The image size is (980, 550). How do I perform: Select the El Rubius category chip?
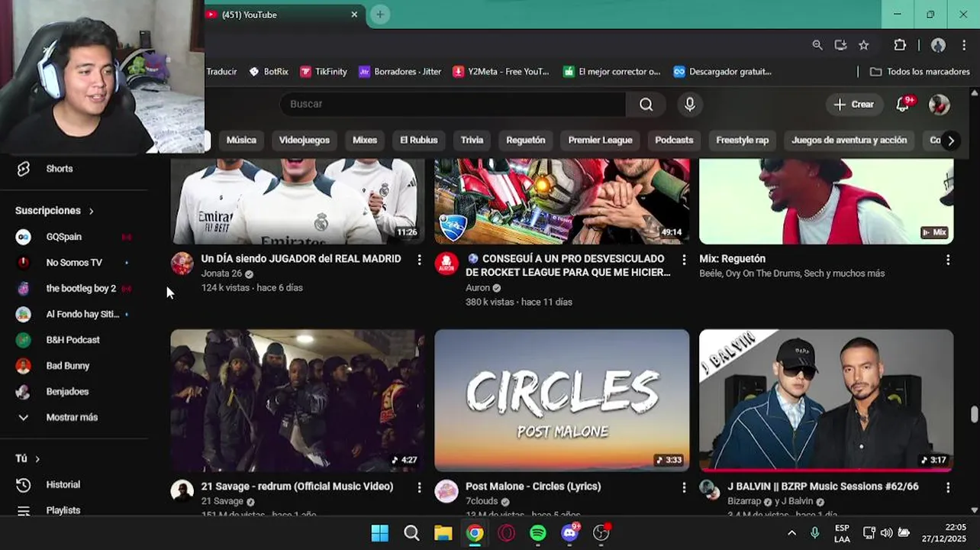(x=419, y=141)
